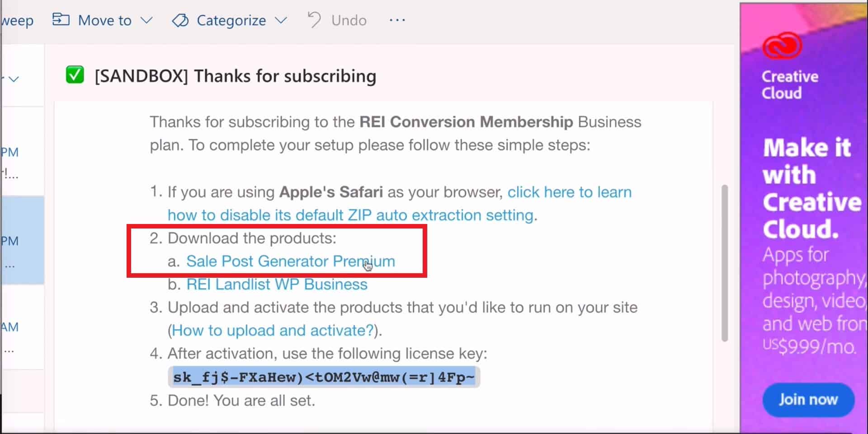
Task: Click the Categorize tag icon
Action: [180, 20]
